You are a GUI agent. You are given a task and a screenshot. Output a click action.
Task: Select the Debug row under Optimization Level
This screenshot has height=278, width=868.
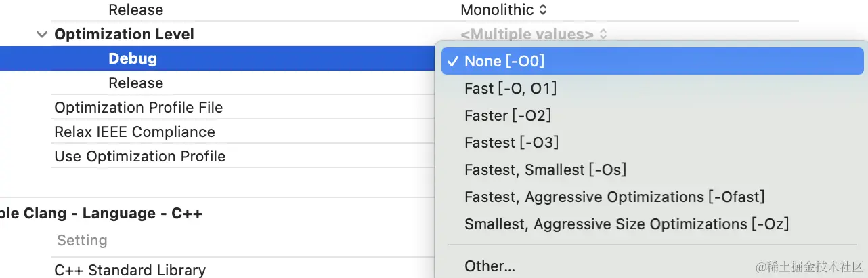(x=133, y=59)
